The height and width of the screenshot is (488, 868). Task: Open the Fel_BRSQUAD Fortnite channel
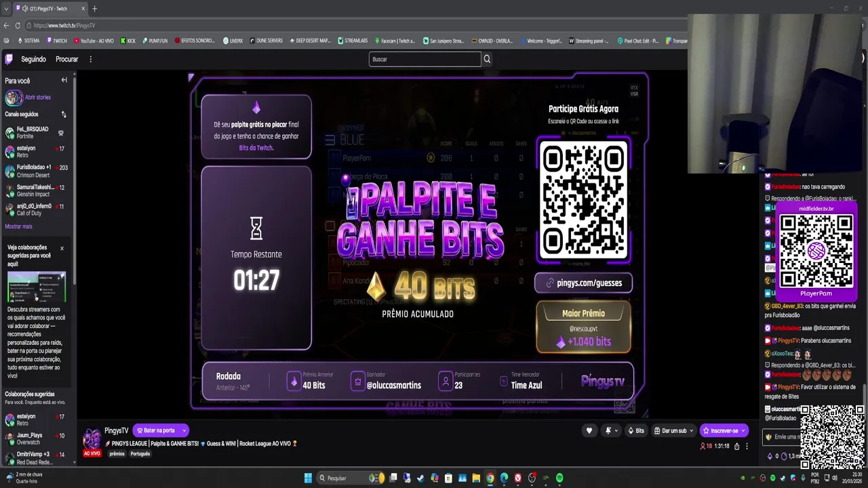36,132
